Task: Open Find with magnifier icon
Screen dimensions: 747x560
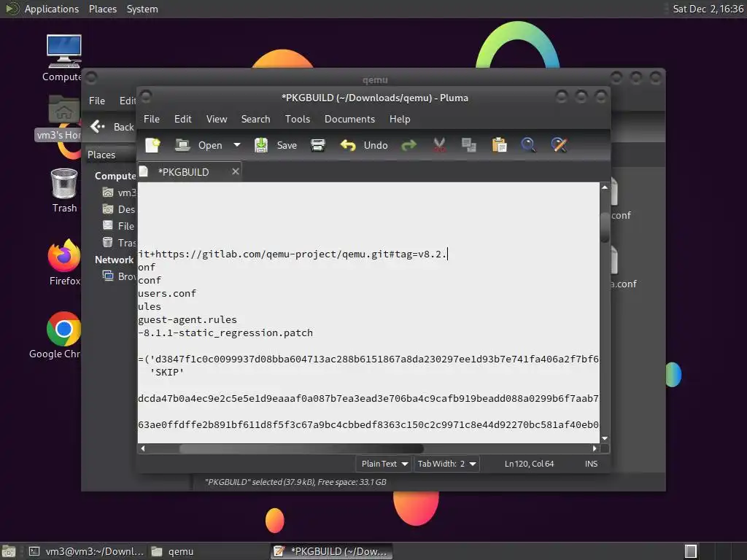Action: pyautogui.click(x=528, y=145)
